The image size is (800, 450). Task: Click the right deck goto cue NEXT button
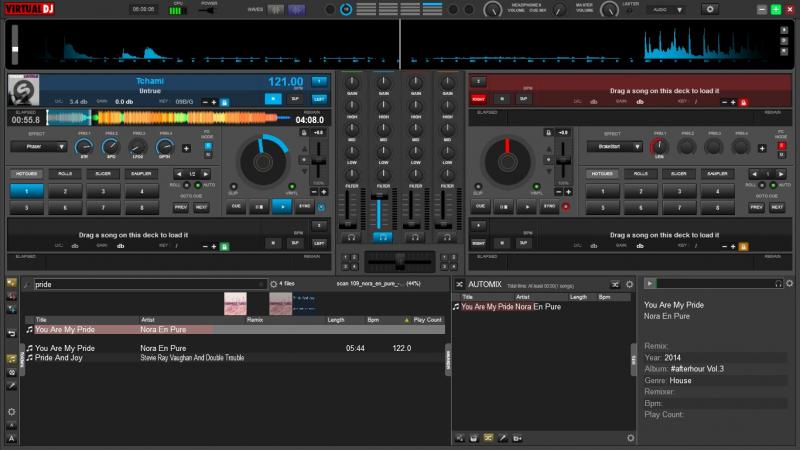tap(777, 208)
